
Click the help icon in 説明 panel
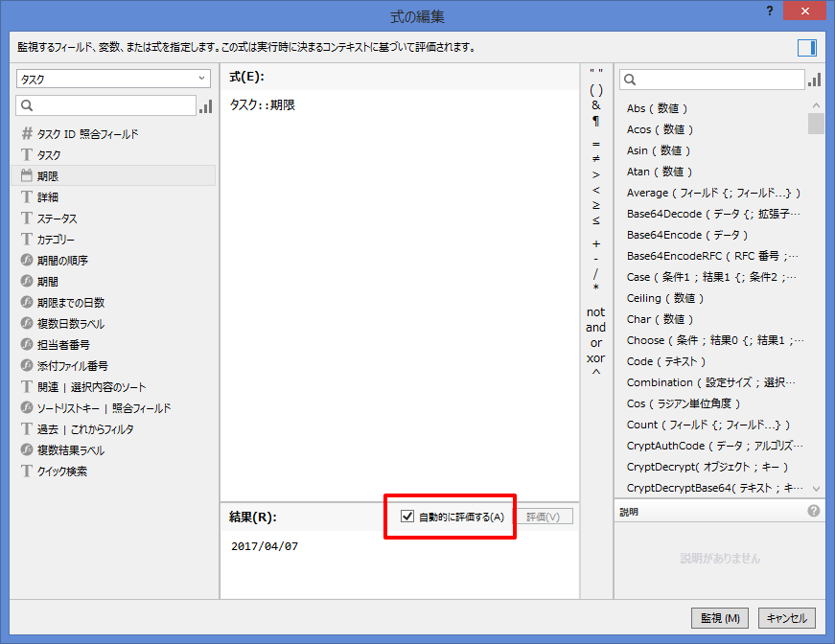tap(813, 511)
